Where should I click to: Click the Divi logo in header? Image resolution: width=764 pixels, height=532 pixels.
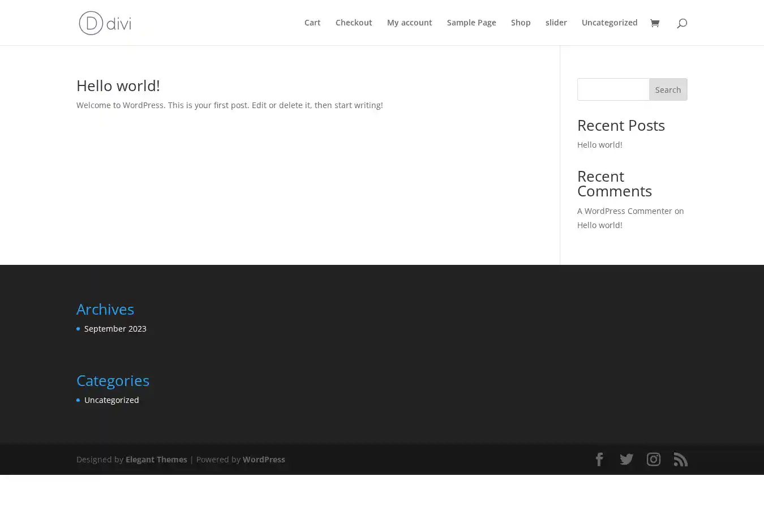click(105, 23)
